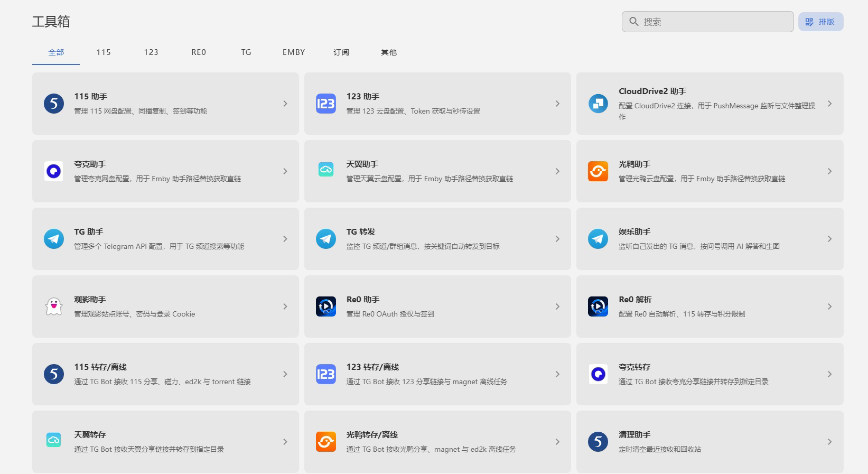Expand the 123 助手 card chevron

[557, 104]
